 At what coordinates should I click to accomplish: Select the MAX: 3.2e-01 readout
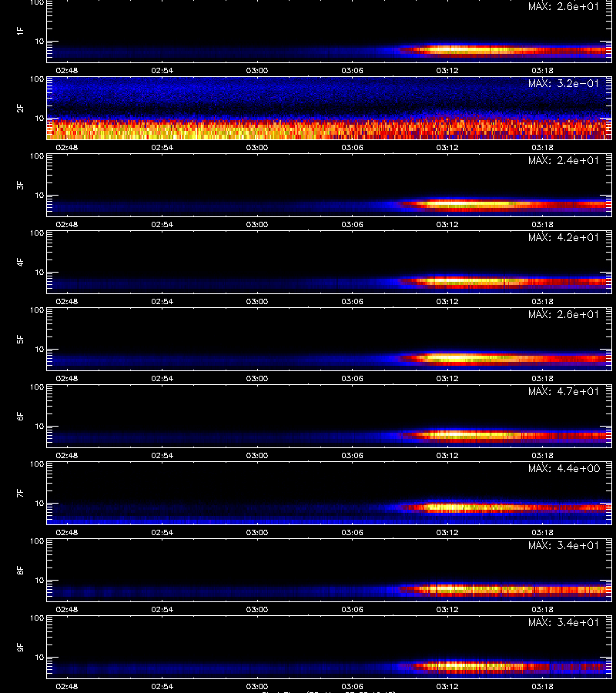564,83
